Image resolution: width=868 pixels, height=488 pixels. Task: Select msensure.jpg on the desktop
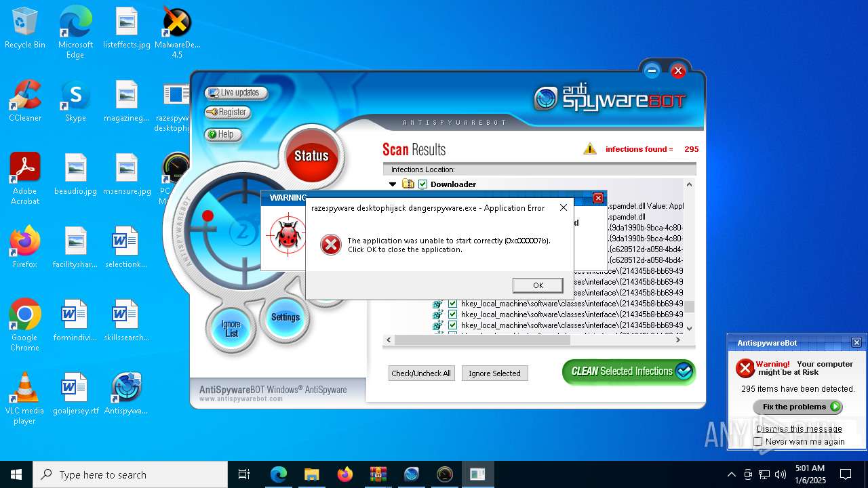tap(127, 174)
